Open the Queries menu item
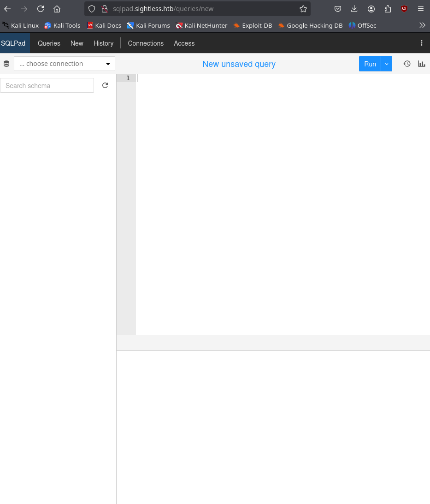Image resolution: width=430 pixels, height=504 pixels. point(49,43)
